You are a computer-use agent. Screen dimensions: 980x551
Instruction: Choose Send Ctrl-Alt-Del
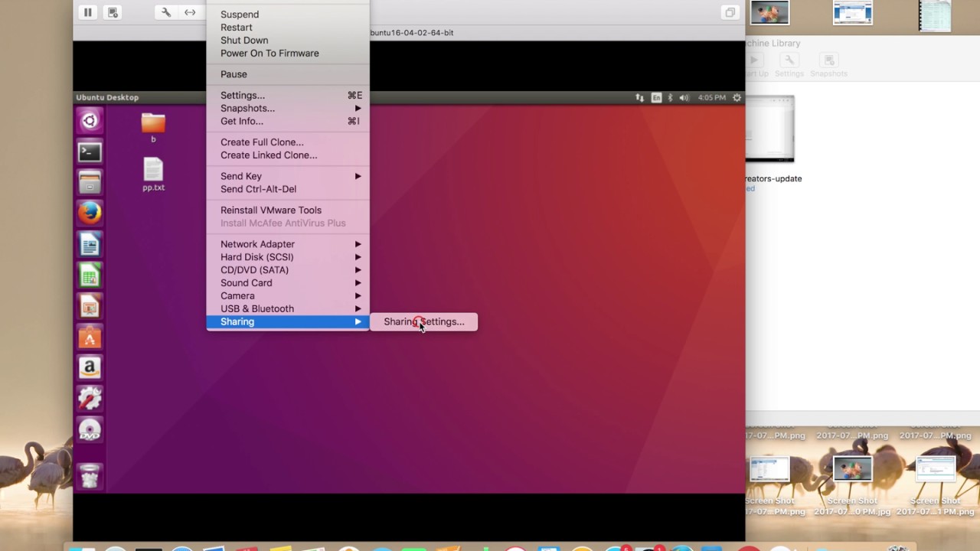[288, 189]
